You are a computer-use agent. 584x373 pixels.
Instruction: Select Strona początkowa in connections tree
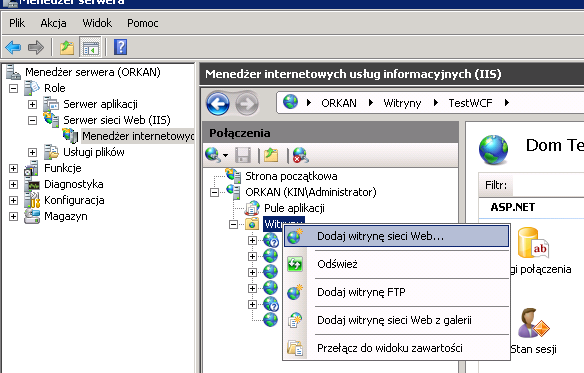(291, 176)
